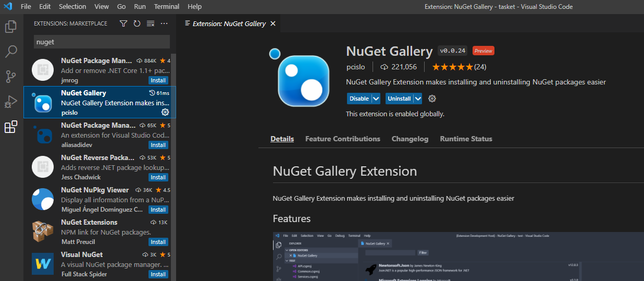The image size is (644, 281).
Task: Click the Visual NuGet W icon
Action: coord(43,264)
